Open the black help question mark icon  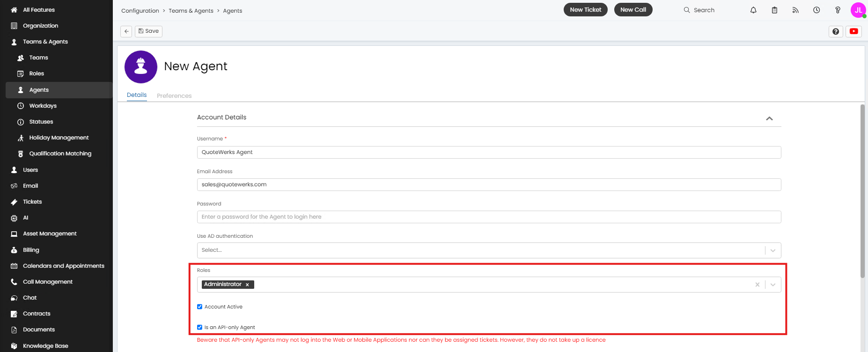coord(836,31)
